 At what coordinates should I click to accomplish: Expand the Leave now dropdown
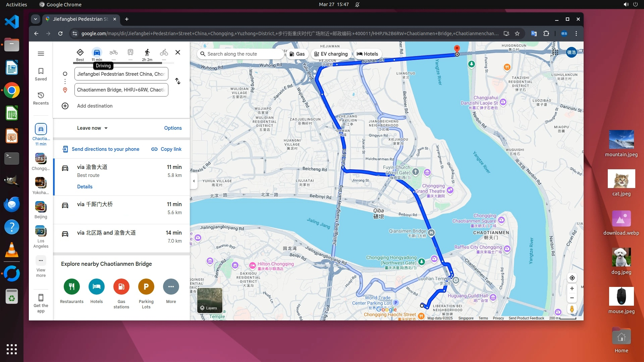92,128
